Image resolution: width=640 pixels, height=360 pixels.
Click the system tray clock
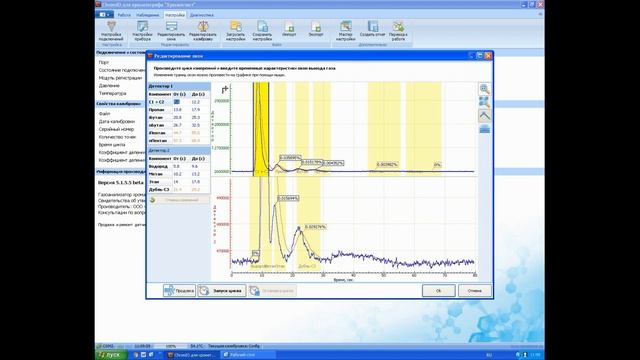click(536, 355)
